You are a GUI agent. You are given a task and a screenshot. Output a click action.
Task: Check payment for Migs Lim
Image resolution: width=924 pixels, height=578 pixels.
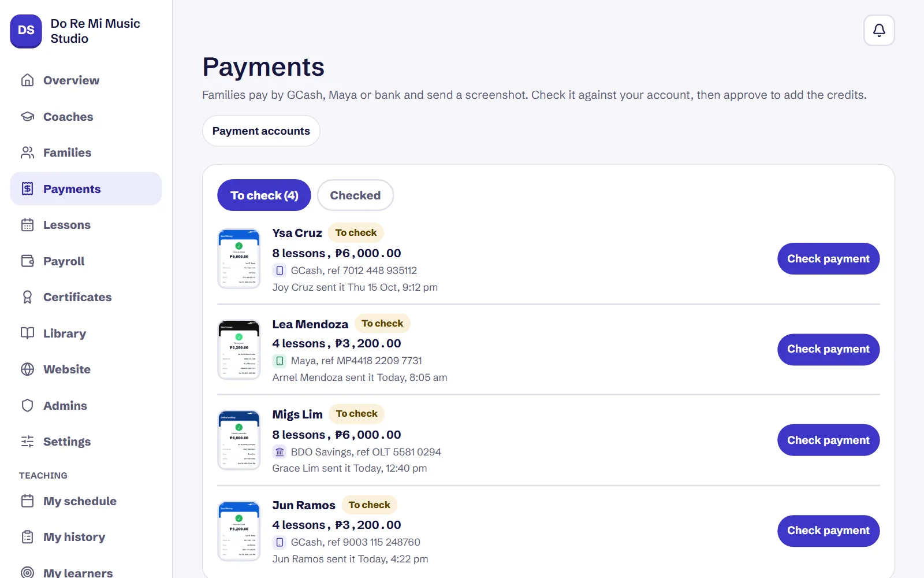pyautogui.click(x=828, y=440)
